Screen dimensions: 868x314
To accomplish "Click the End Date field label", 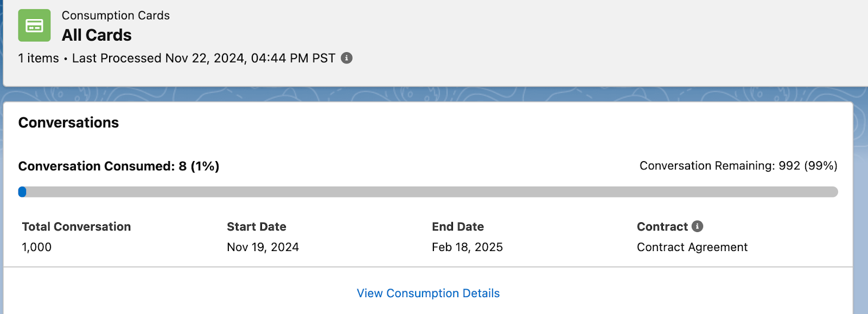I will (458, 227).
